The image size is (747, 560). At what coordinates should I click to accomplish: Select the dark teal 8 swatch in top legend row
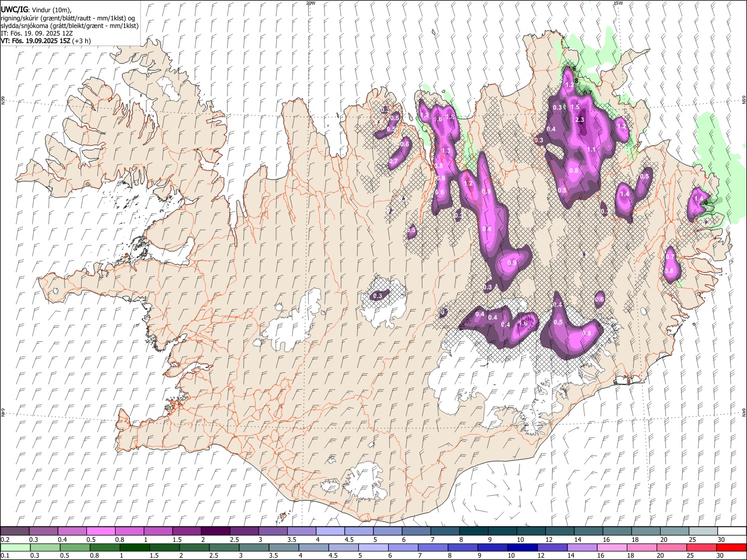473,531
